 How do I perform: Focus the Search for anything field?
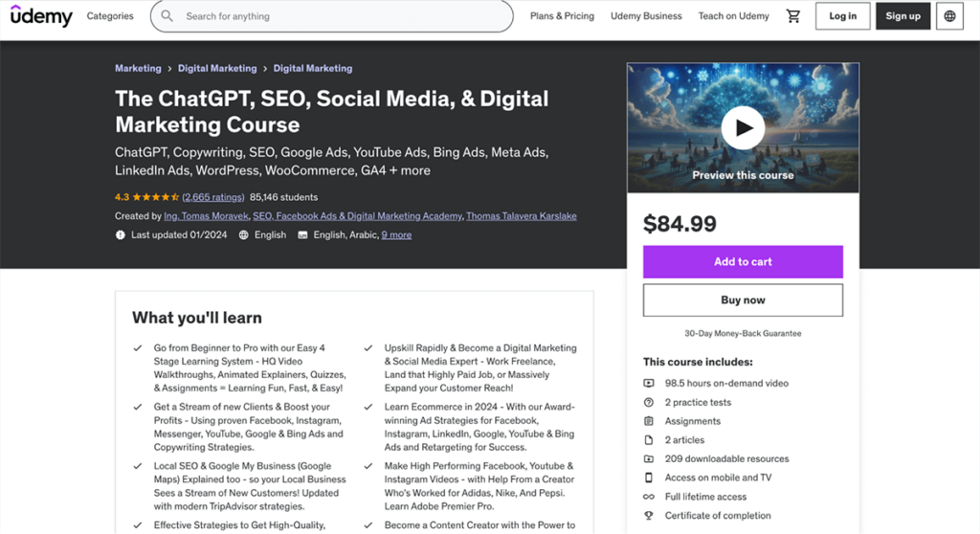332,15
